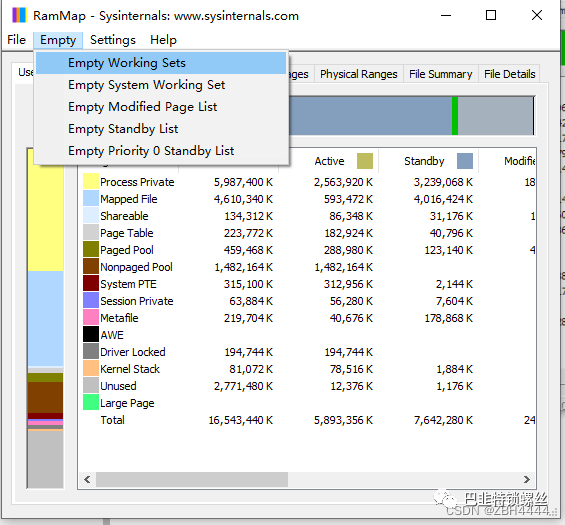565x525 pixels.
Task: Click the 5,893,356 K active total
Action: tap(343, 420)
